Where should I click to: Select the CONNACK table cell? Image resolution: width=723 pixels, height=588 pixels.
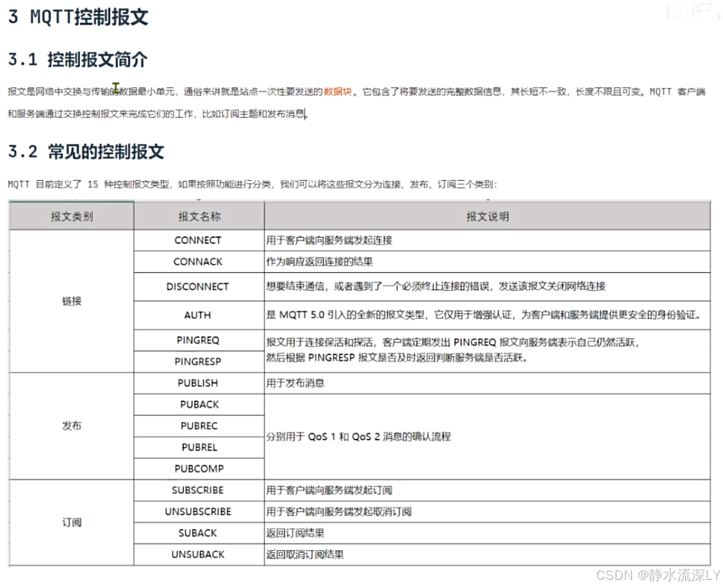(198, 262)
